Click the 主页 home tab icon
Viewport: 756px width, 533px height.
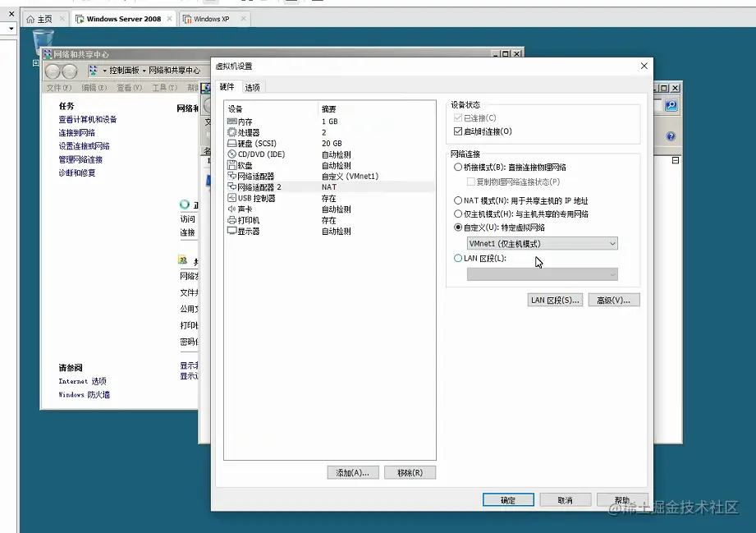tap(30, 19)
